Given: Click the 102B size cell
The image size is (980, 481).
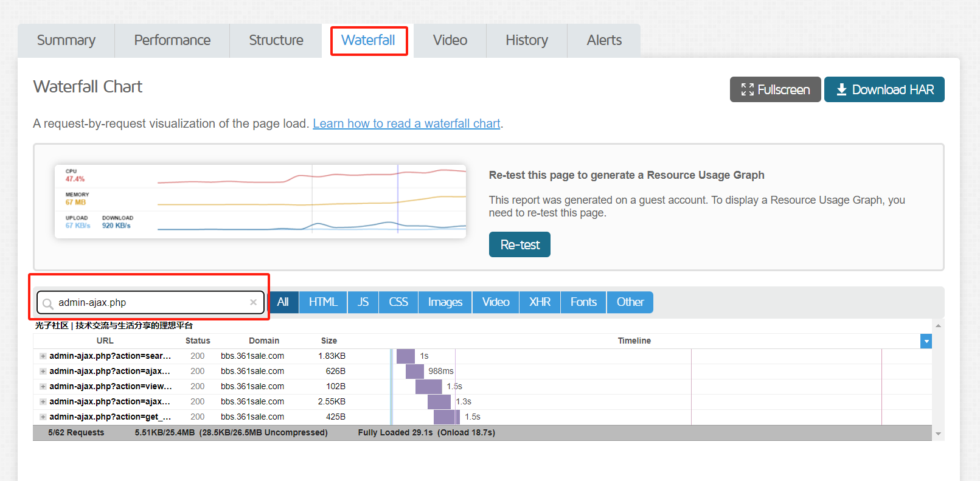Looking at the screenshot, I should (336, 386).
